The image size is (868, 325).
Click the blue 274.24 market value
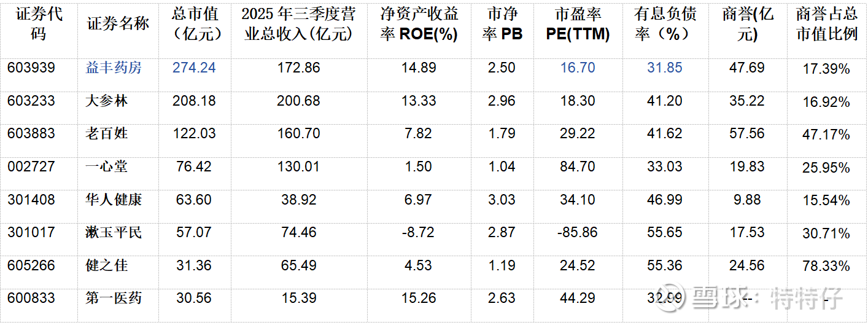point(194,68)
